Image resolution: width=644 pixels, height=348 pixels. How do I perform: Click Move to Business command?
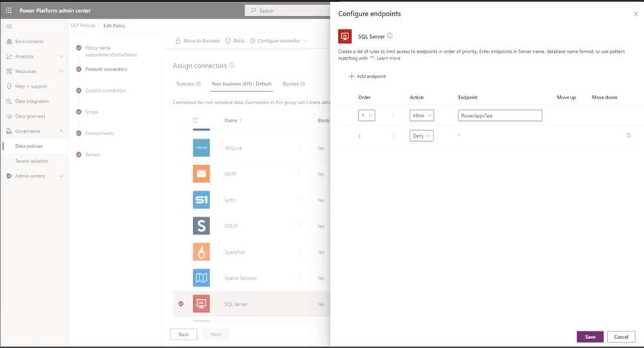(x=198, y=41)
